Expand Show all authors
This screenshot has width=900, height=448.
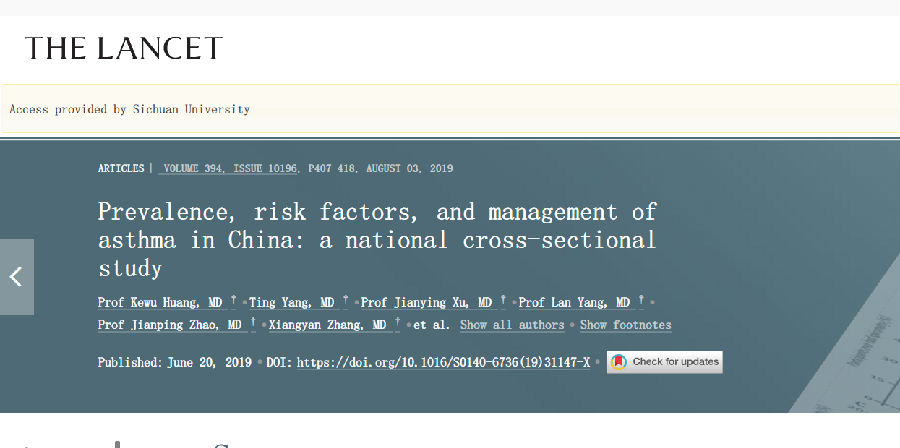click(x=512, y=325)
